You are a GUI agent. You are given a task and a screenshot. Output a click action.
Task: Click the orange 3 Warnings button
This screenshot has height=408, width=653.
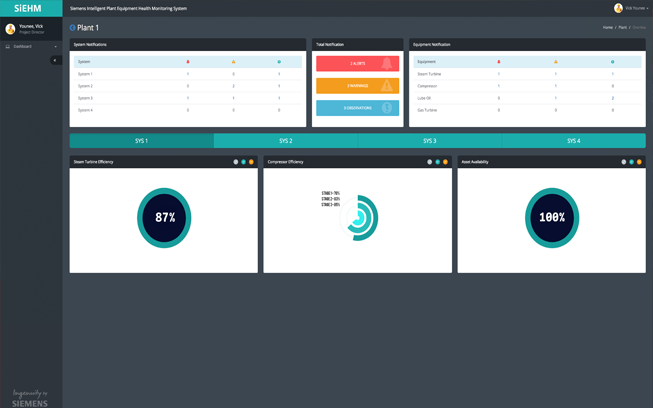pos(357,86)
